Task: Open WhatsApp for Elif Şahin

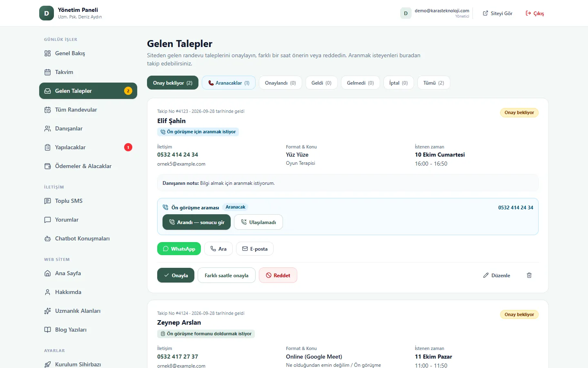Action: click(x=179, y=249)
